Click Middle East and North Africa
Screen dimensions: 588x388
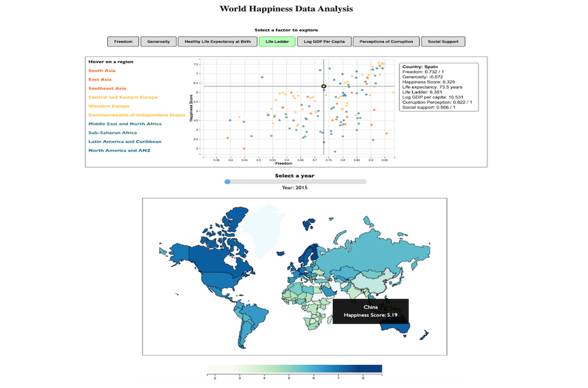click(125, 124)
